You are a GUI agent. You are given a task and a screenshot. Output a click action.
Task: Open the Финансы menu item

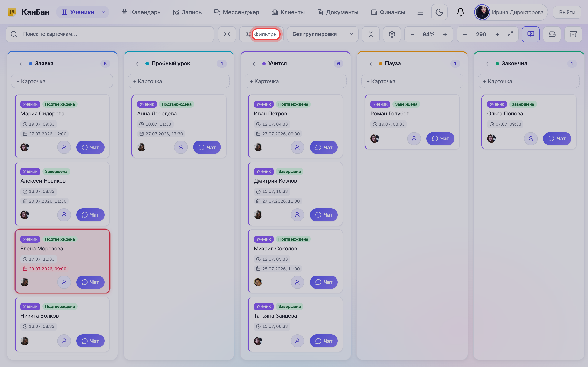(388, 12)
